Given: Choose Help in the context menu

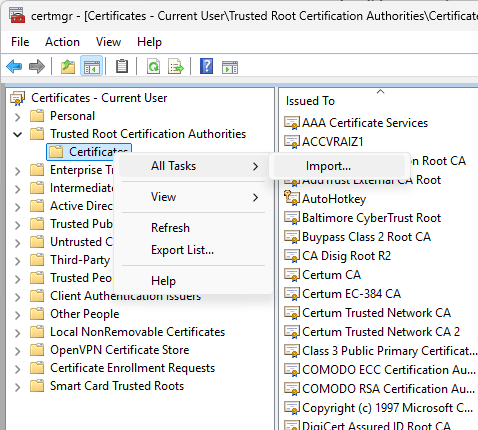Looking at the screenshot, I should (193, 281).
